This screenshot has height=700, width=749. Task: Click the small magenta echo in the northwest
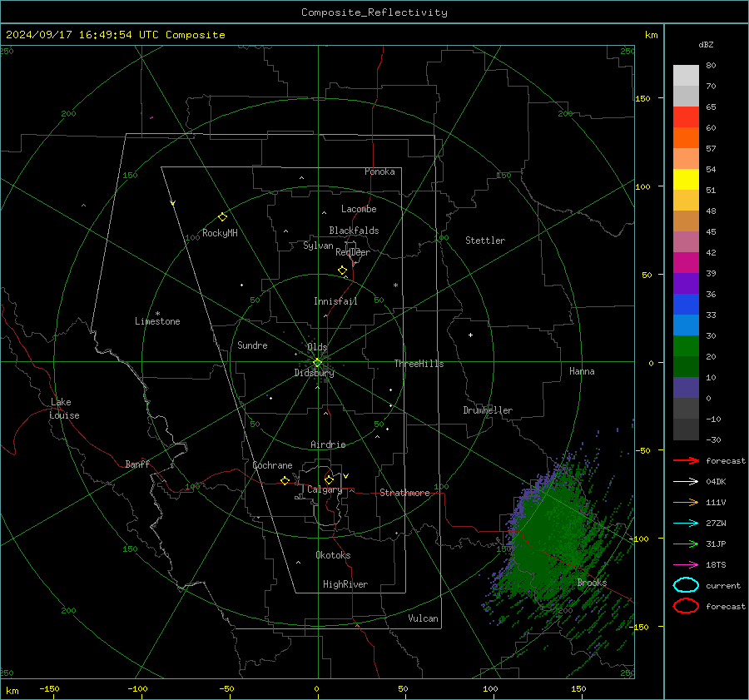tap(151, 117)
